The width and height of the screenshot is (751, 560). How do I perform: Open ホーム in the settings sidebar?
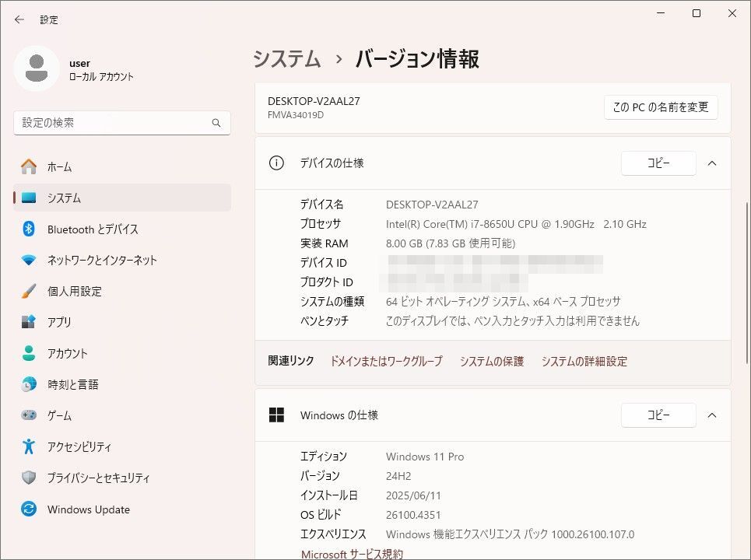[x=122, y=166]
